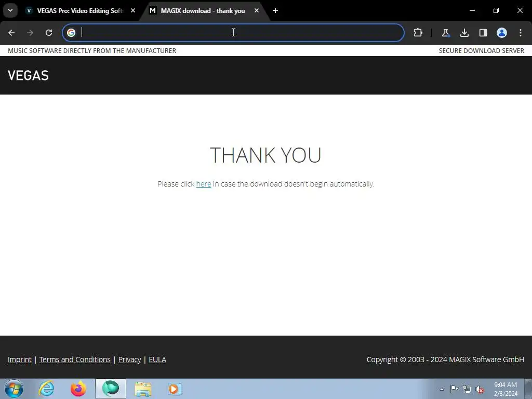This screenshot has width=532, height=399.
Task: Close the VEGAS Pro tab
Action: [x=133, y=11]
